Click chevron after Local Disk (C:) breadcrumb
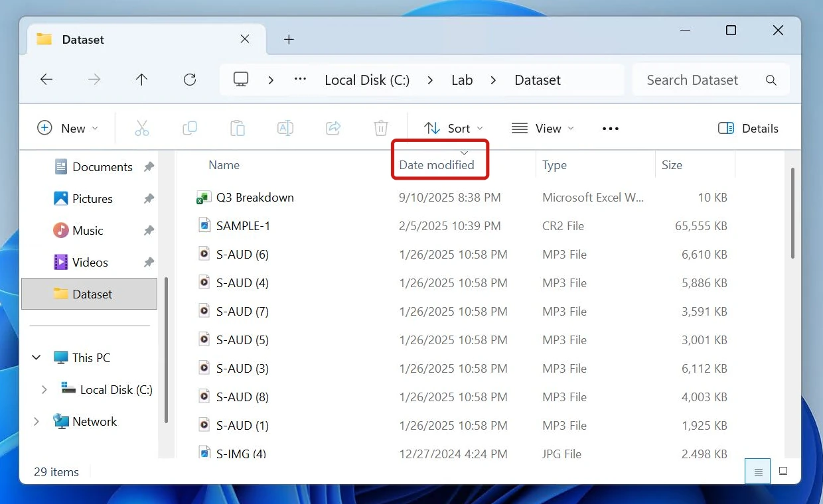The height and width of the screenshot is (504, 823). click(431, 80)
